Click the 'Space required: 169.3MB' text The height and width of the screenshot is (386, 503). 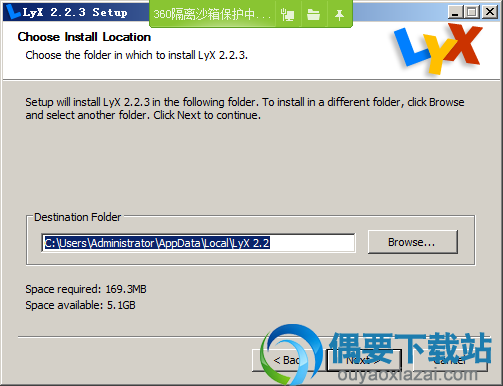click(86, 289)
